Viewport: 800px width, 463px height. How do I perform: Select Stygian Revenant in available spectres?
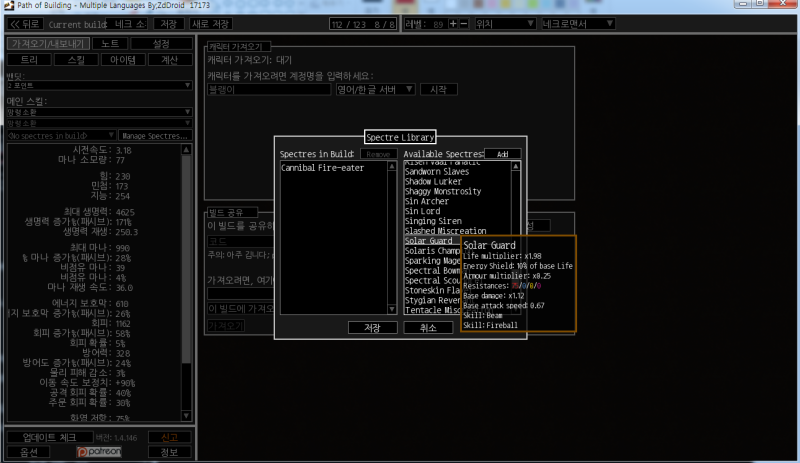(432, 300)
